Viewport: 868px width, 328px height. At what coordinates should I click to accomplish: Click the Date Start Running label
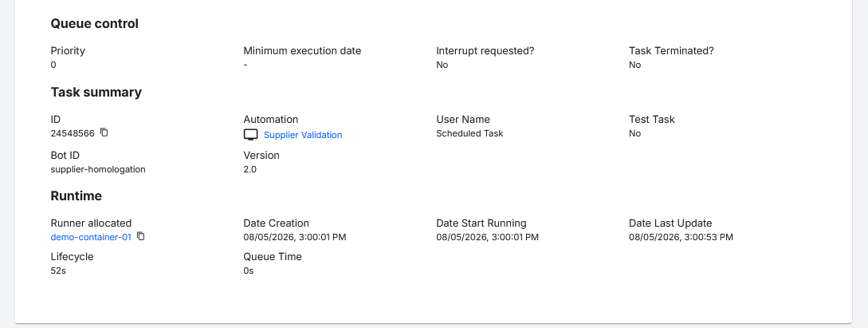pyautogui.click(x=481, y=223)
